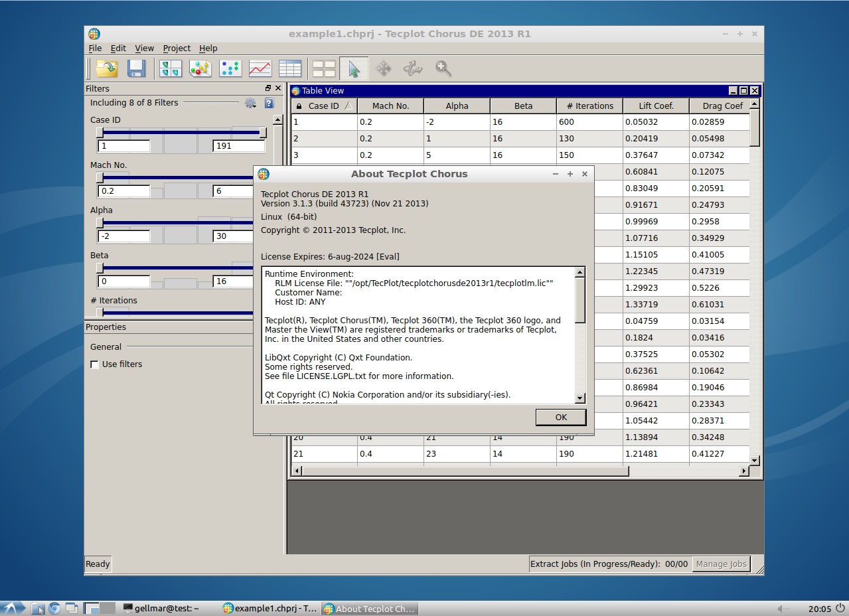Click the Mach No. slider left handle
Screen dimensions: 849x616
point(100,178)
